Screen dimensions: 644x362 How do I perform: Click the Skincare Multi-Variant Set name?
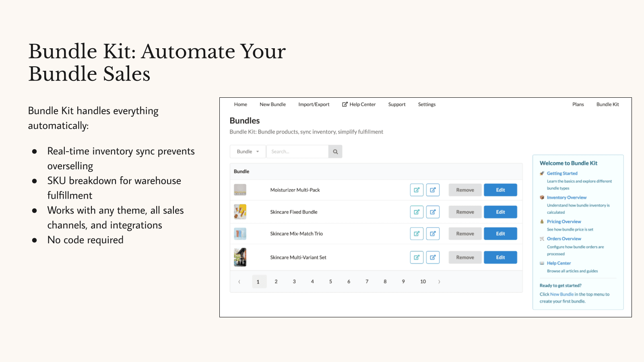(298, 257)
